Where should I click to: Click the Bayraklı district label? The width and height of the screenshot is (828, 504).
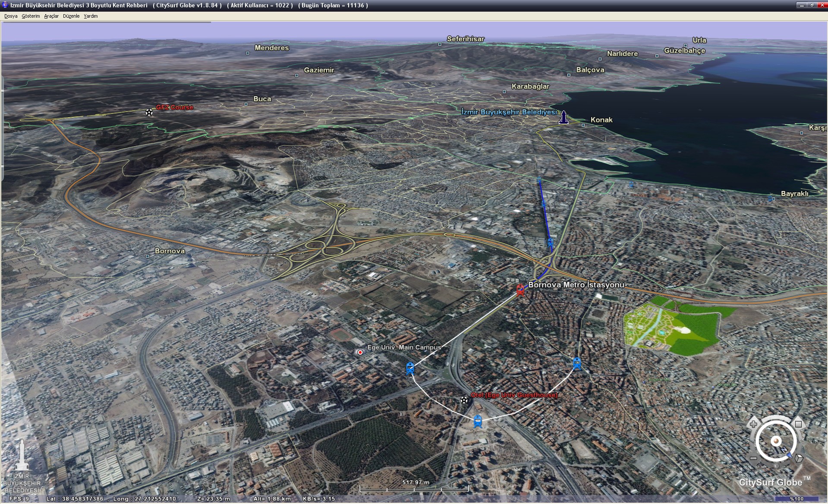(794, 194)
